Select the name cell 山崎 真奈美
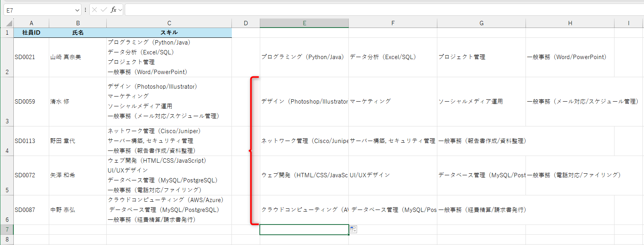Screen dimensions: 644x245 click(x=78, y=57)
